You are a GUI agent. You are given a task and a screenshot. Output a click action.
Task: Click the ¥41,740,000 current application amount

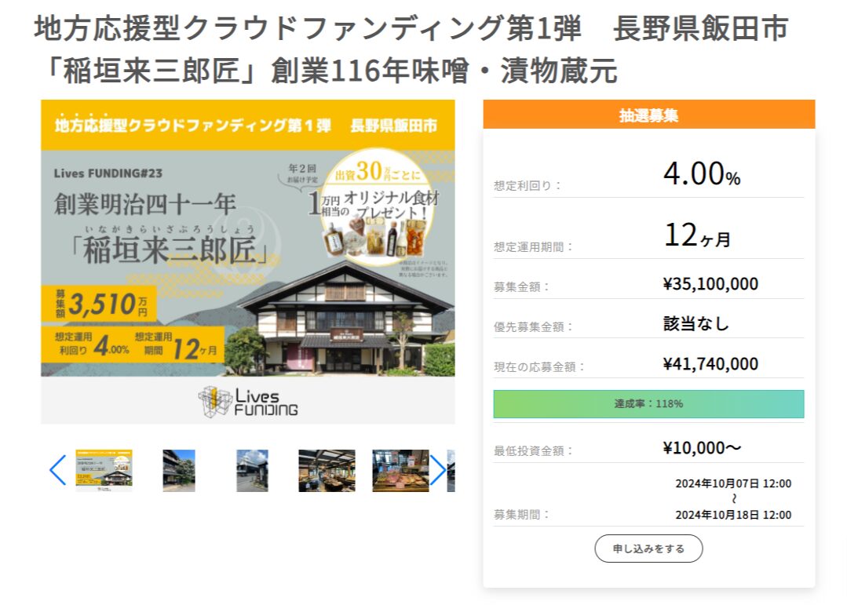[x=711, y=364]
